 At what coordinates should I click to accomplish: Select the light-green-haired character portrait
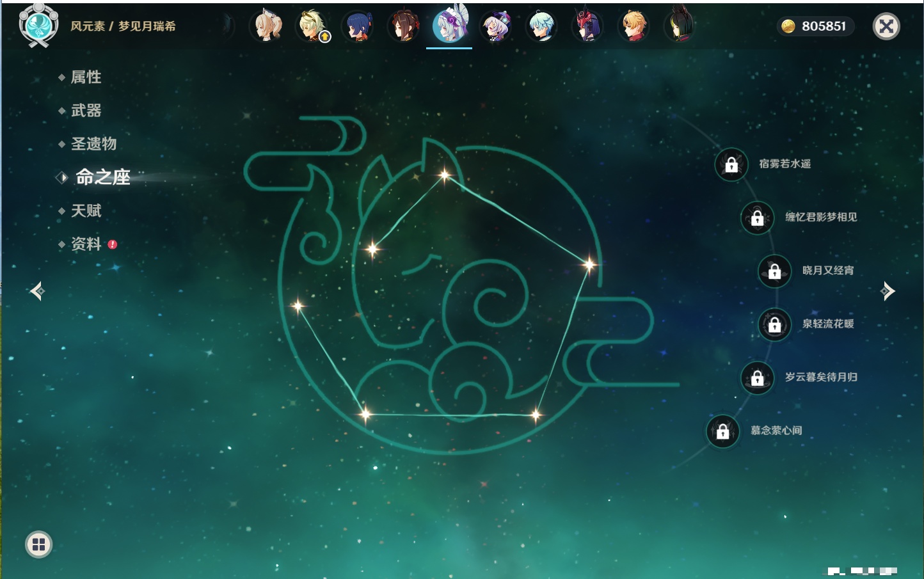pyautogui.click(x=312, y=26)
